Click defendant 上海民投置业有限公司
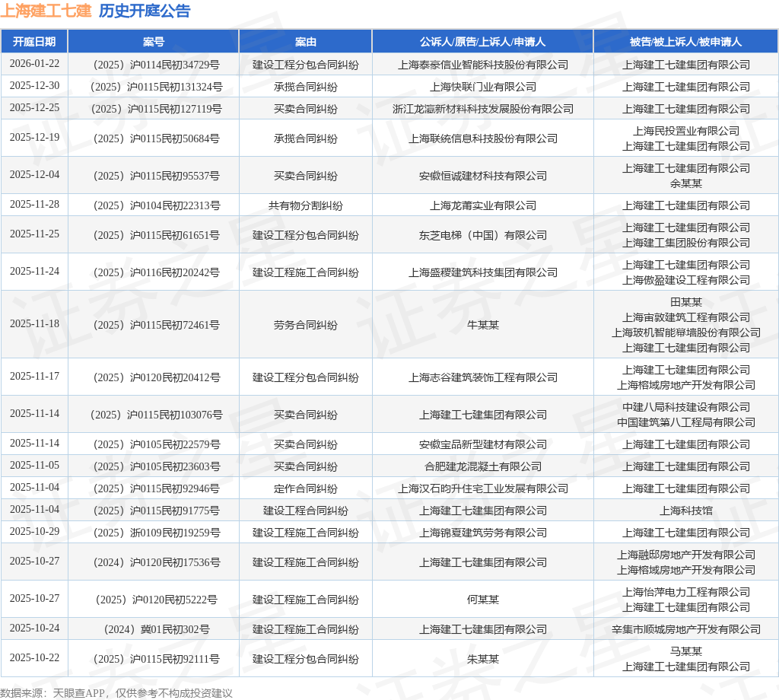 tap(686, 131)
